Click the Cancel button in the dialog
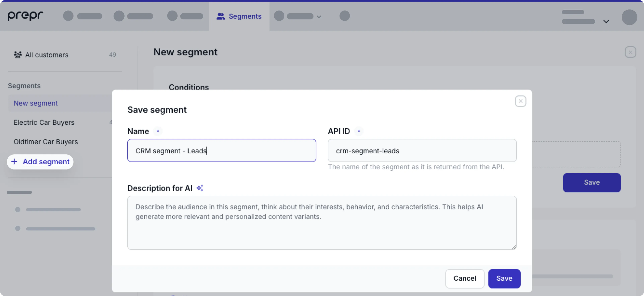The image size is (644, 296). [465, 279]
